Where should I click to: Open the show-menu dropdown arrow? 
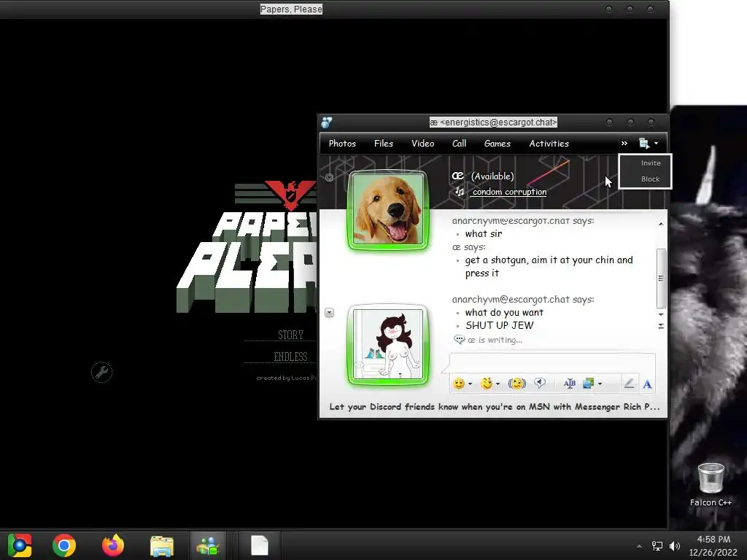click(x=656, y=144)
